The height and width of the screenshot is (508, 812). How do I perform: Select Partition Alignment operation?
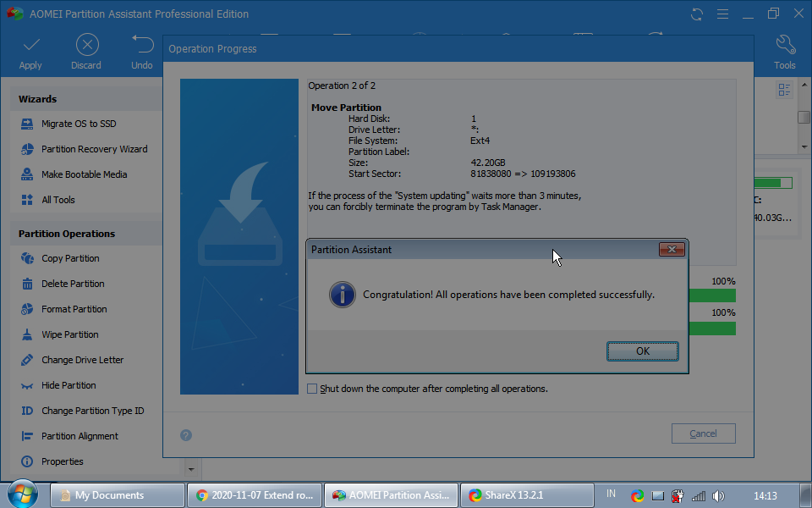(80, 437)
